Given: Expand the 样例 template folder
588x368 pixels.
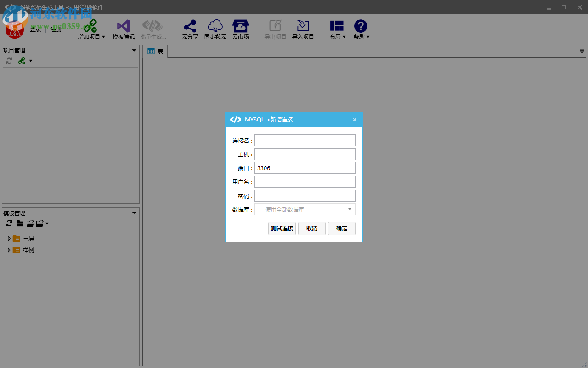Looking at the screenshot, I should (x=9, y=250).
